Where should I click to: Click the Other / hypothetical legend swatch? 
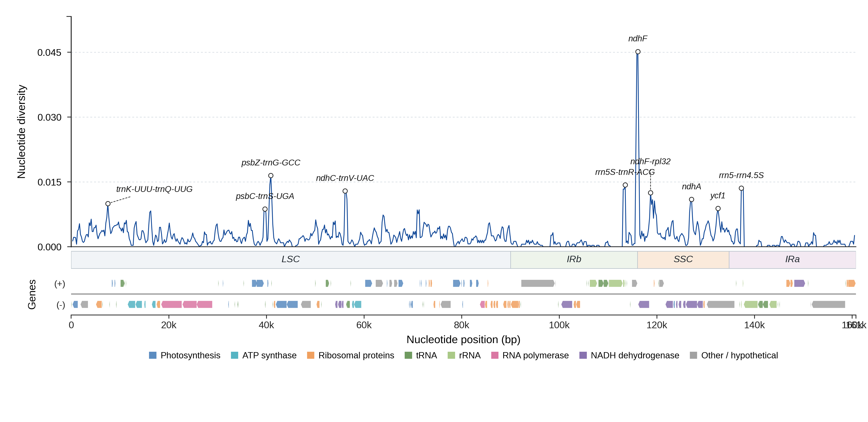coord(693,355)
